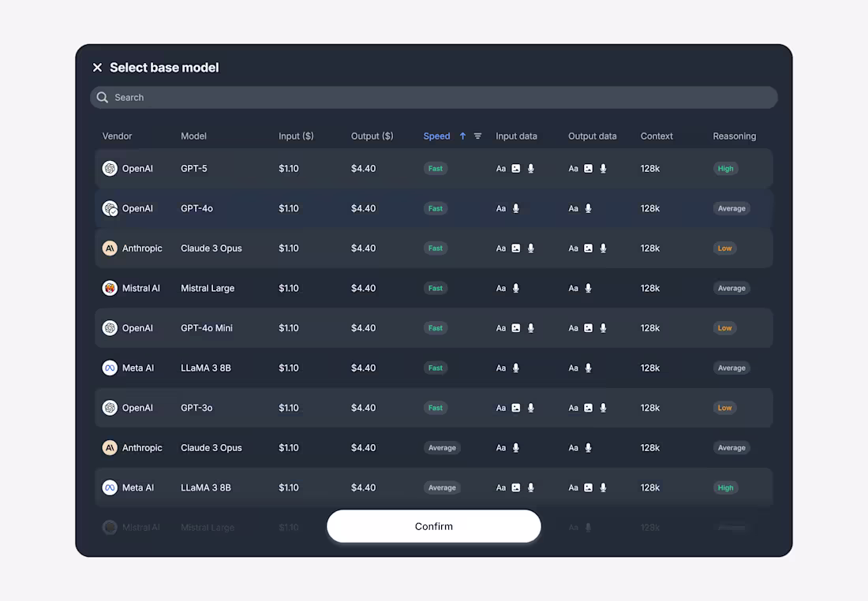Screen dimensions: 868x601
Task: Sort by the Speed column header
Action: click(436, 136)
